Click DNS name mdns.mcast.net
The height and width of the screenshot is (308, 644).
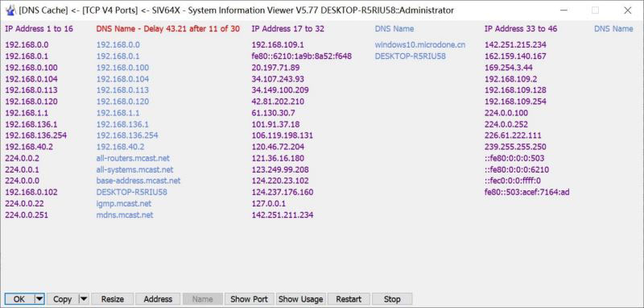click(x=125, y=214)
